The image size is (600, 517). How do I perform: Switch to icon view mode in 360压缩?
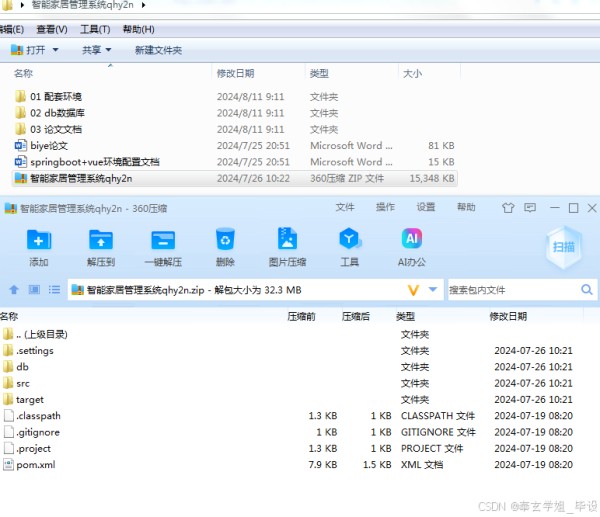pos(34,290)
